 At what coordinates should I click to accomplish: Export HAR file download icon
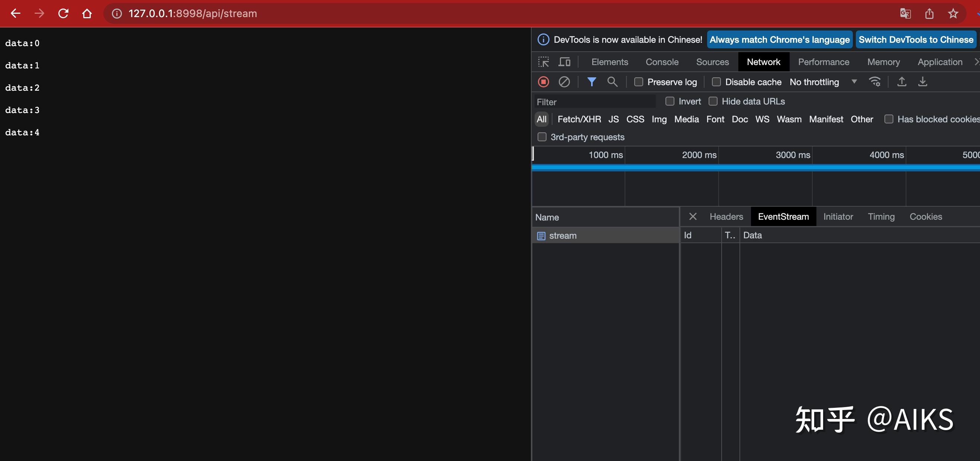point(922,82)
